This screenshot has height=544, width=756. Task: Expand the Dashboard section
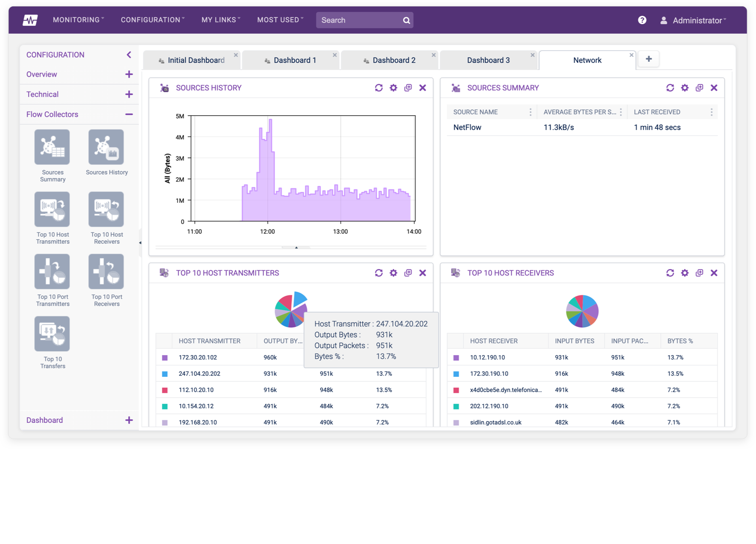(129, 420)
